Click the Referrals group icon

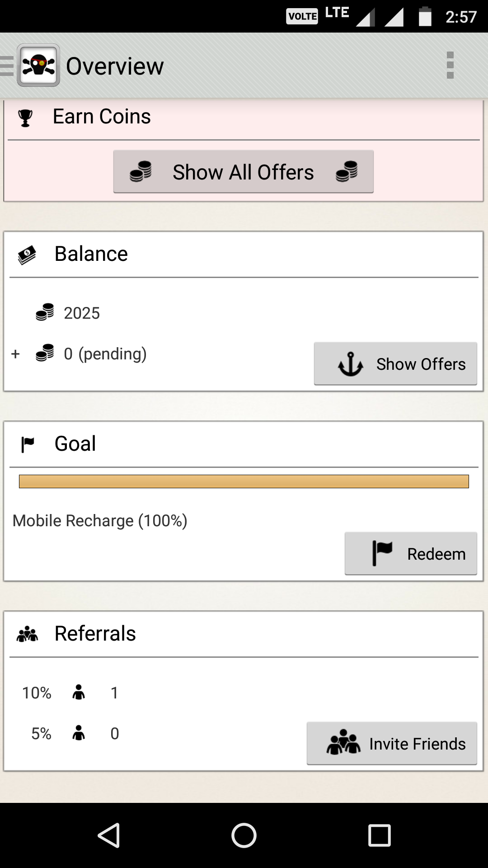[x=28, y=634]
